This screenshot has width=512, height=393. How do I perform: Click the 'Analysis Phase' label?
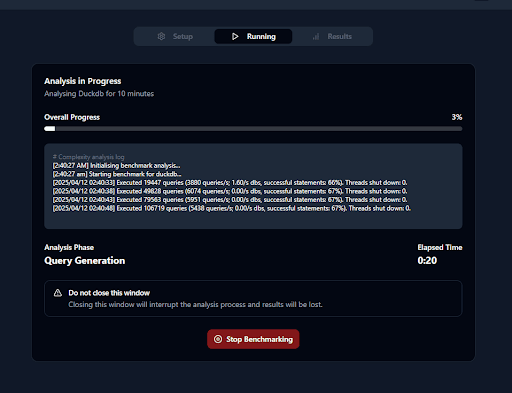point(69,247)
